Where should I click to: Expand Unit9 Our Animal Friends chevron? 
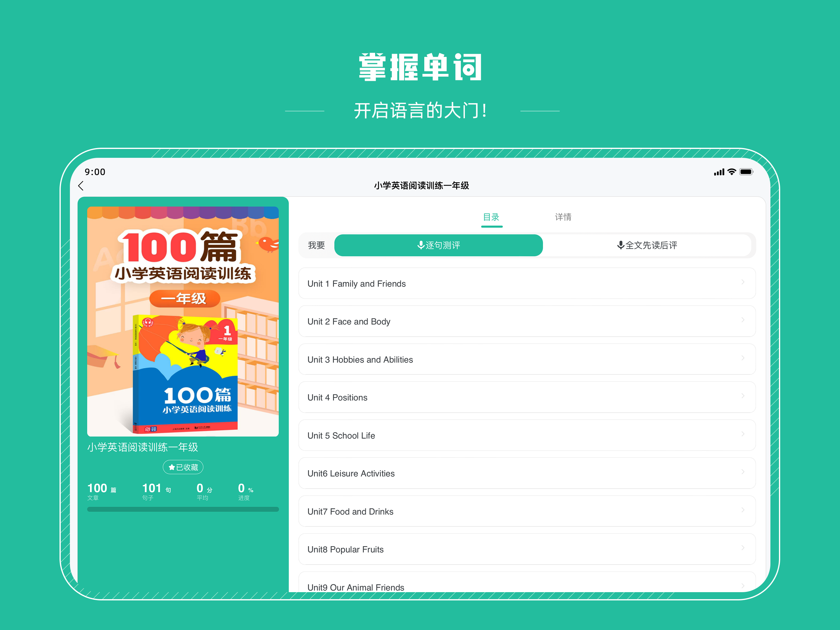click(743, 585)
